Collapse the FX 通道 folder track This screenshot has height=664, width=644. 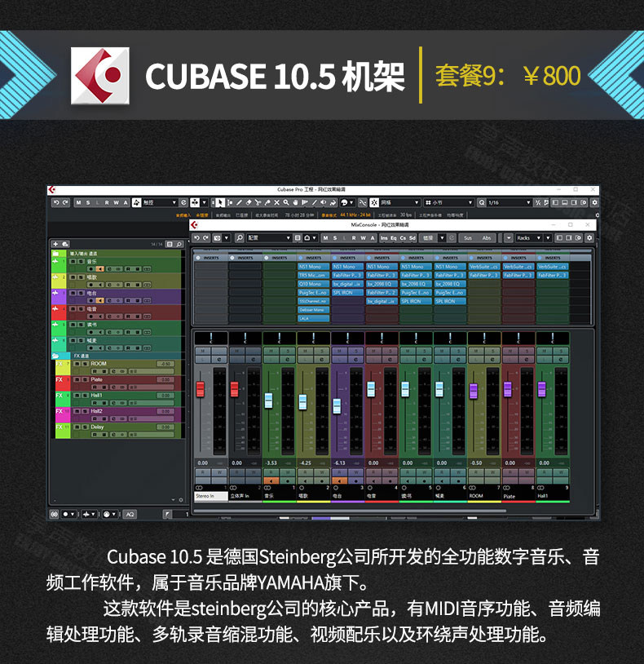(55, 356)
